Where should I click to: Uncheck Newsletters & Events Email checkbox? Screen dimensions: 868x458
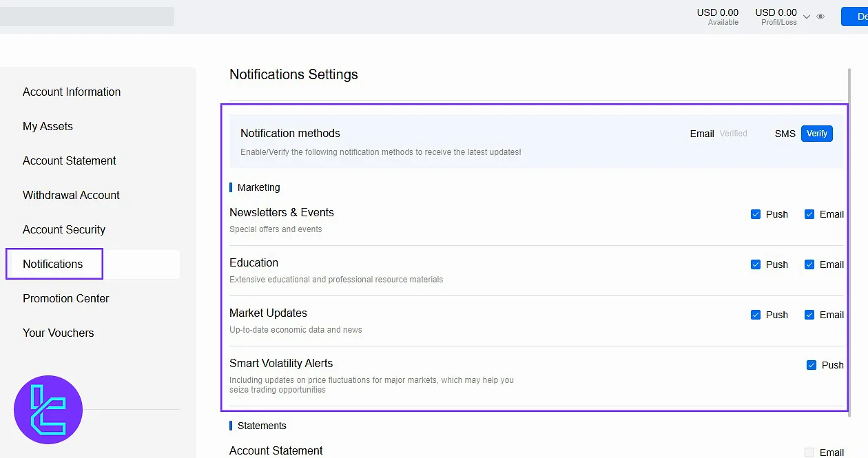point(809,214)
